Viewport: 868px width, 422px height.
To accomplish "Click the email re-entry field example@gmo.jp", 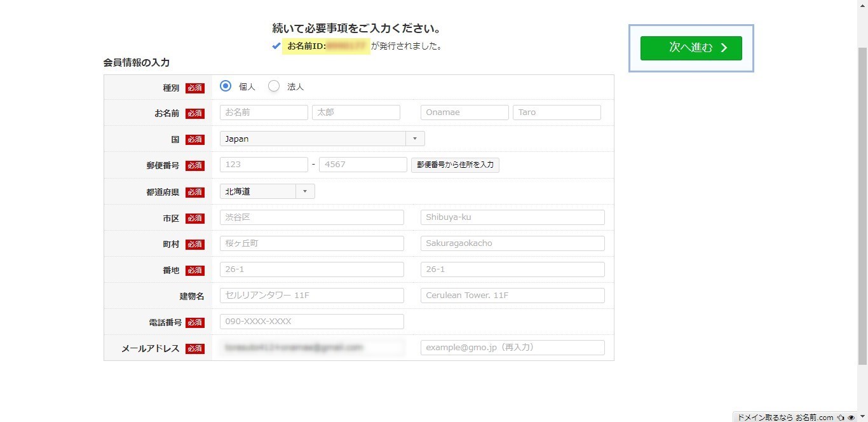I will point(513,348).
